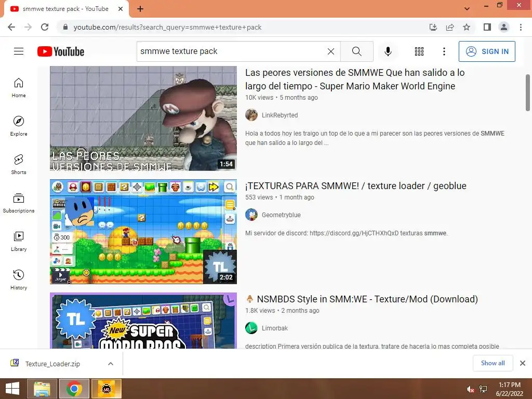The image size is (532, 399).
Task: Click the SIGN IN button
Action: pos(487,51)
